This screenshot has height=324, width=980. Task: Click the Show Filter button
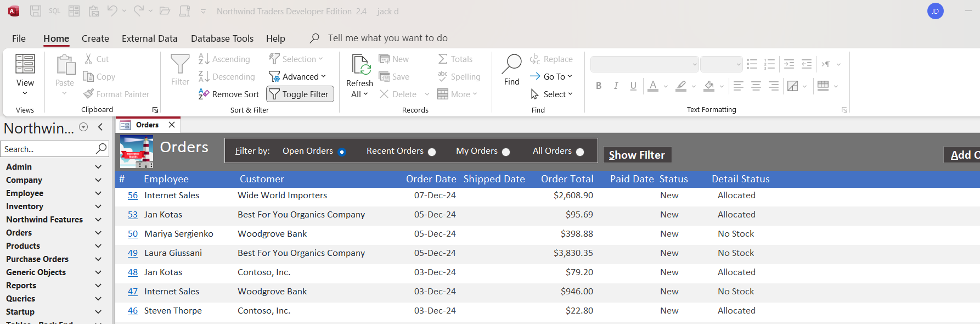pyautogui.click(x=637, y=155)
